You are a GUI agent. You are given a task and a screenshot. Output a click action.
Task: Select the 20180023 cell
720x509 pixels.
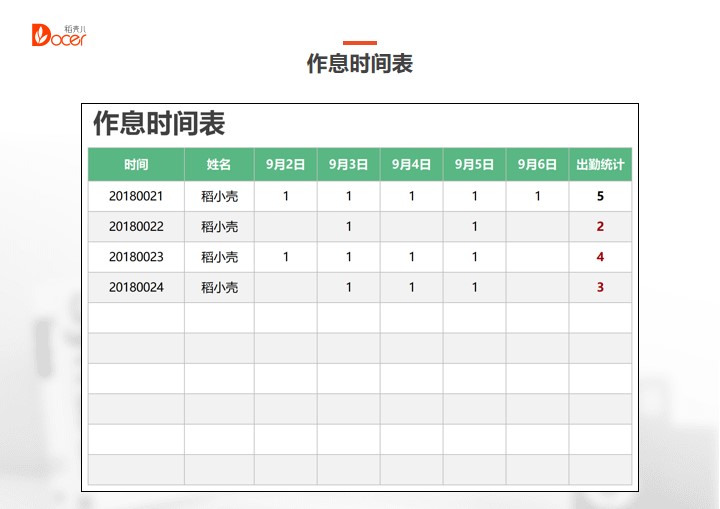coord(136,257)
